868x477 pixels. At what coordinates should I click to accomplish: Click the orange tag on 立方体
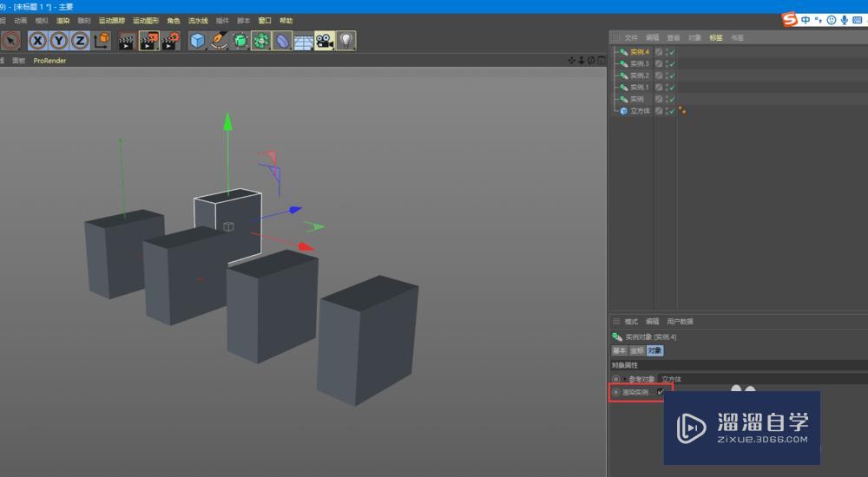point(682,111)
